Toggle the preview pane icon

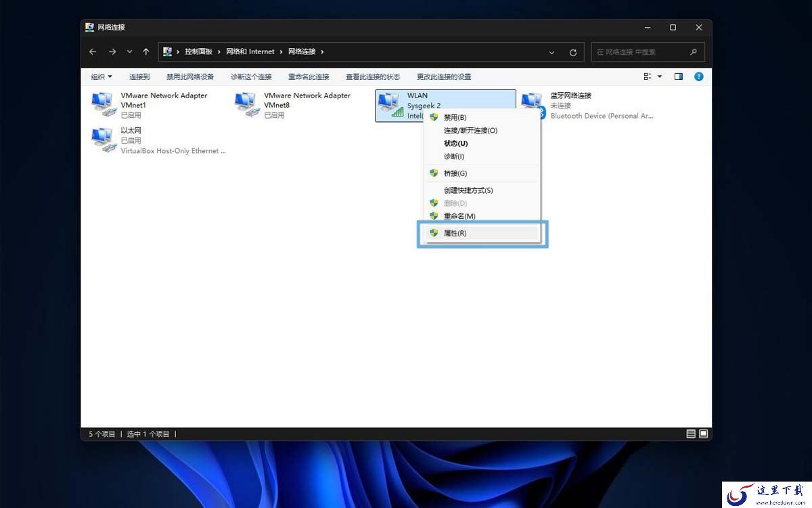(x=679, y=77)
